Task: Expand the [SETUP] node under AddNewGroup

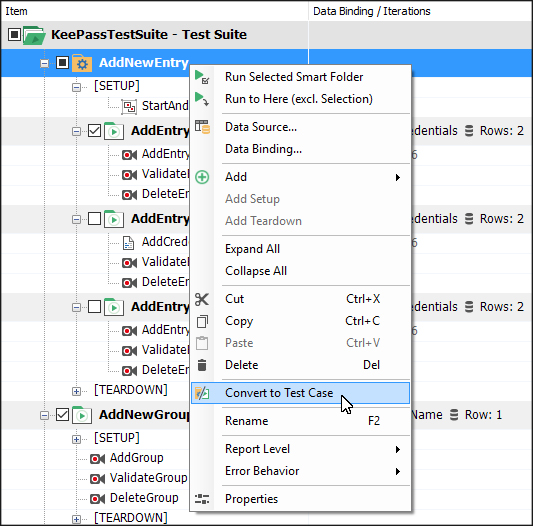Action: 76,439
